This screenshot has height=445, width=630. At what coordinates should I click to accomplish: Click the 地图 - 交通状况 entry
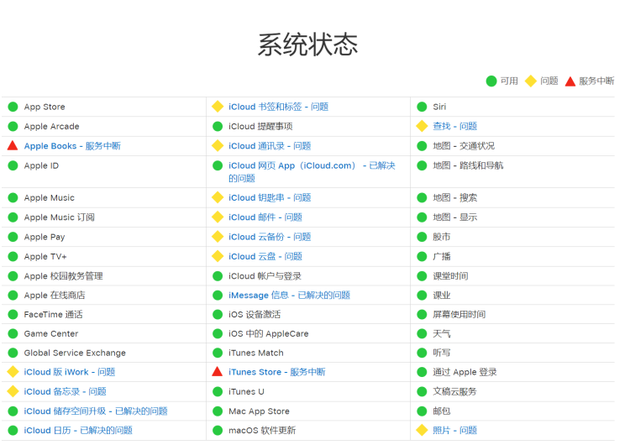click(464, 146)
